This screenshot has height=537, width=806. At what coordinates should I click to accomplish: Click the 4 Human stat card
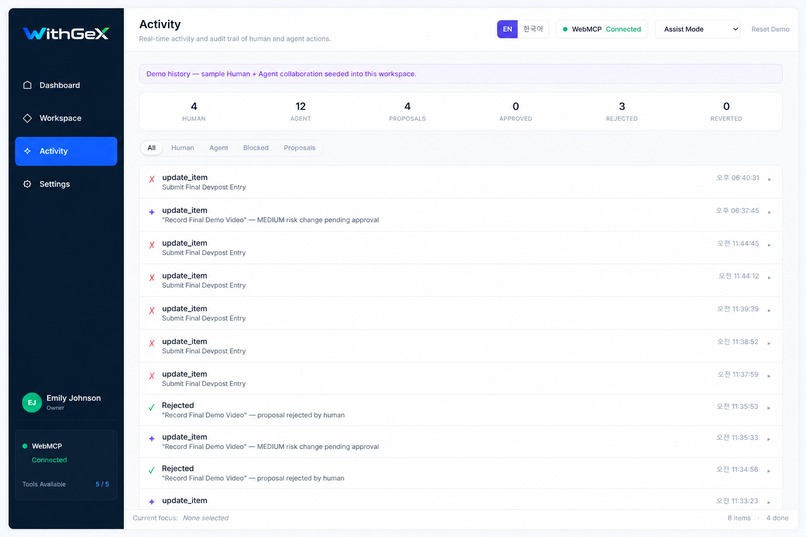tap(194, 112)
